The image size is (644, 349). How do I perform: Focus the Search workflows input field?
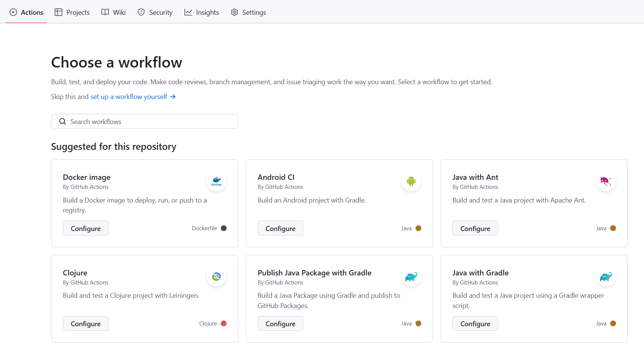[x=152, y=121]
